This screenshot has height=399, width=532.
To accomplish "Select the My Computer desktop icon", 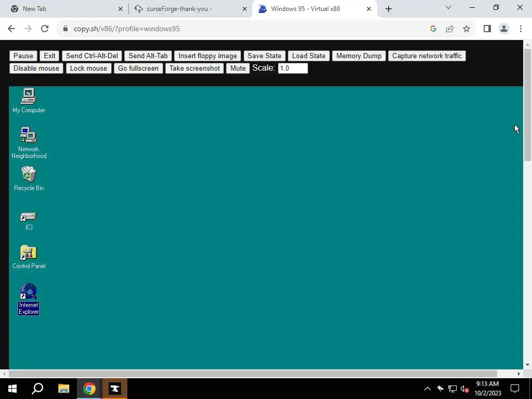I will click(29, 101).
